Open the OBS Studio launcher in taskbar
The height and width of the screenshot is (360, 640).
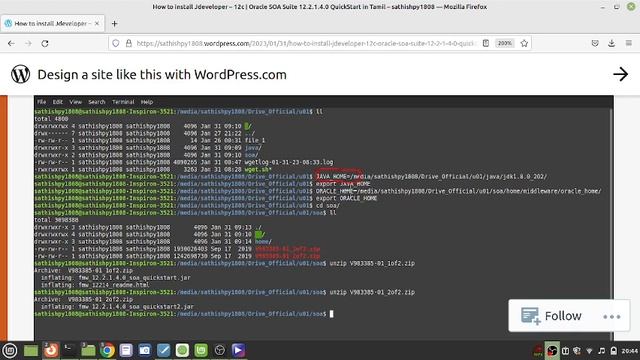coord(220,350)
